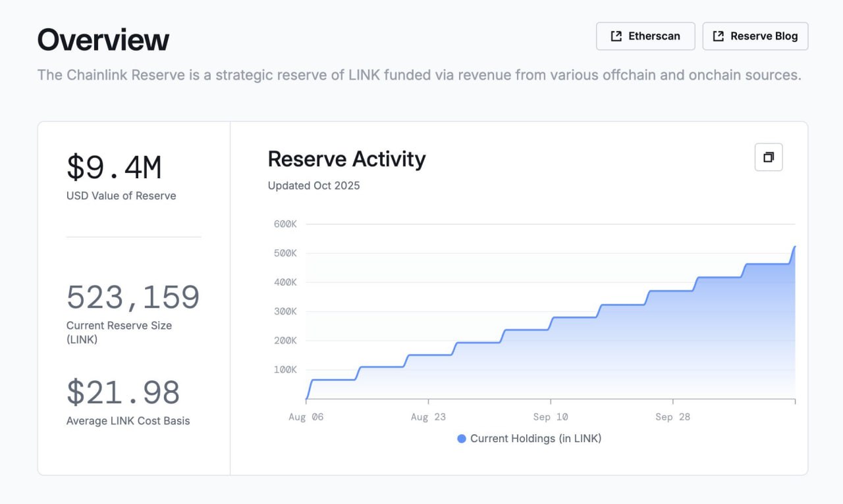Click the copy icon beside Reserve Activity
The image size is (843, 504).
coord(768,157)
